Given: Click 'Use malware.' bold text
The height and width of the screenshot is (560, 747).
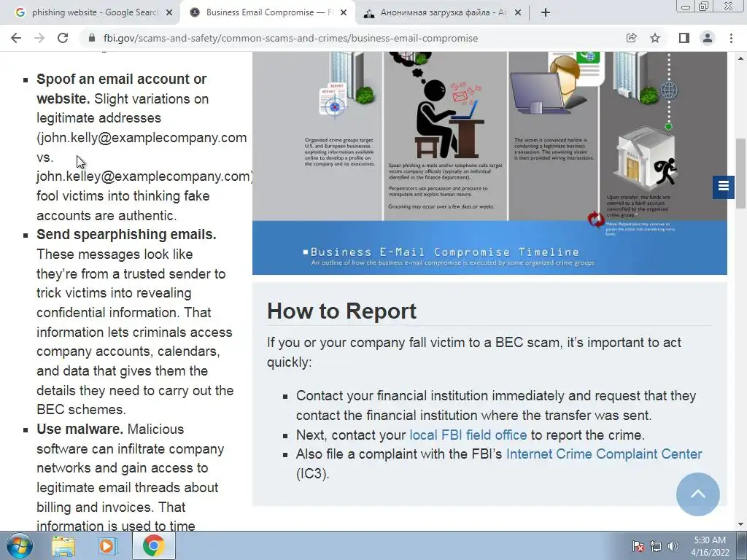Looking at the screenshot, I should (80, 429).
